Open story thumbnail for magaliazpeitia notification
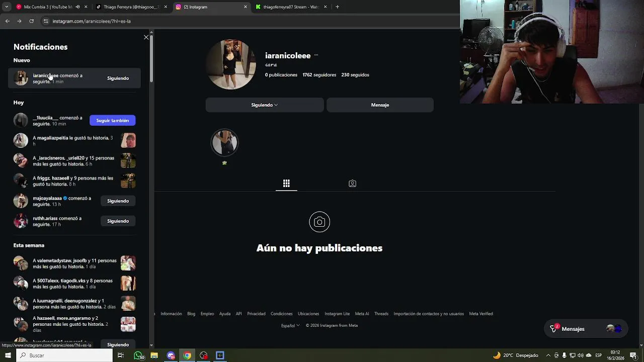 click(128, 140)
